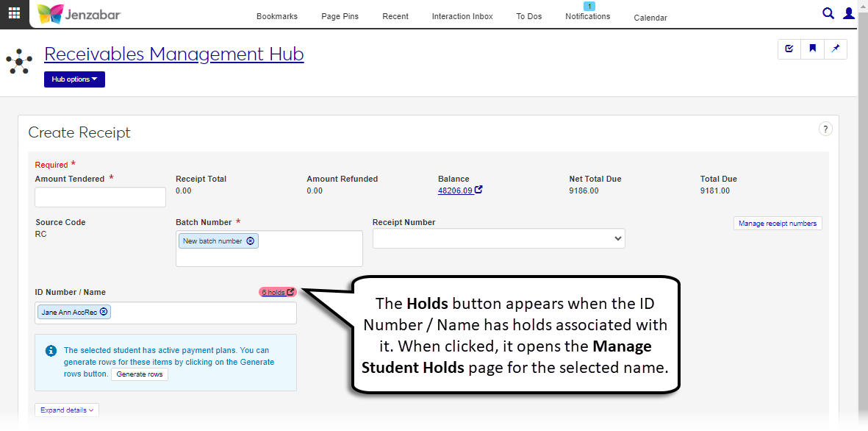The height and width of the screenshot is (431, 868).
Task: Open the 6 holds link
Action: point(277,292)
